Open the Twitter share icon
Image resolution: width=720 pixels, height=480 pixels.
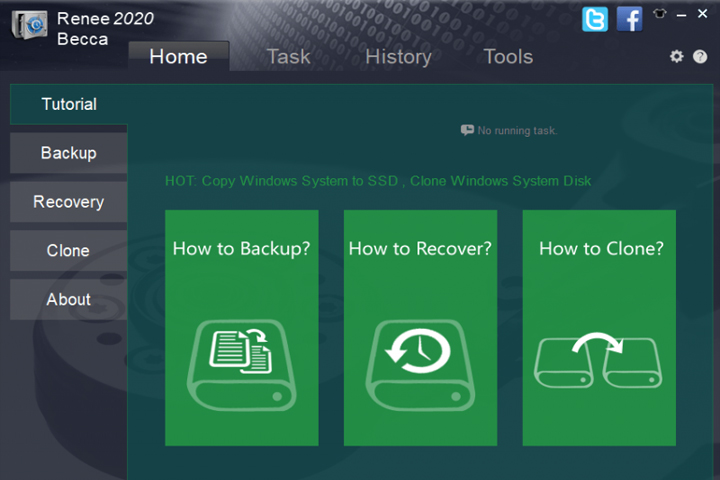point(595,19)
